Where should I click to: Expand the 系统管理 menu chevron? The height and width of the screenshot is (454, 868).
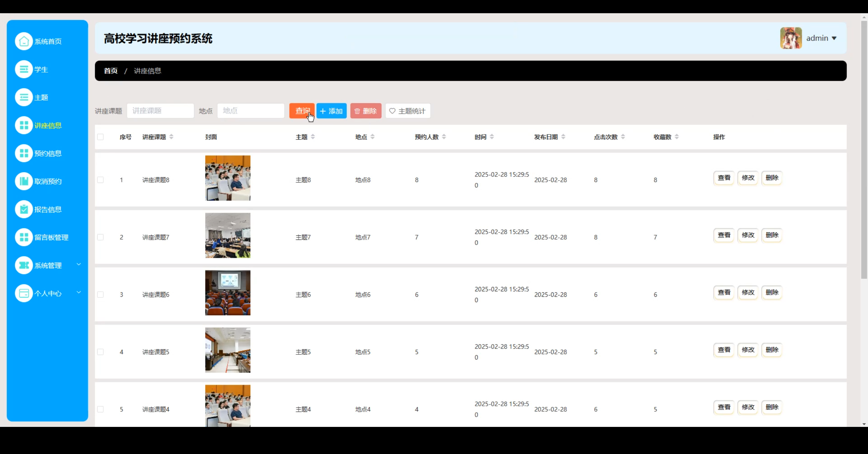(x=79, y=265)
